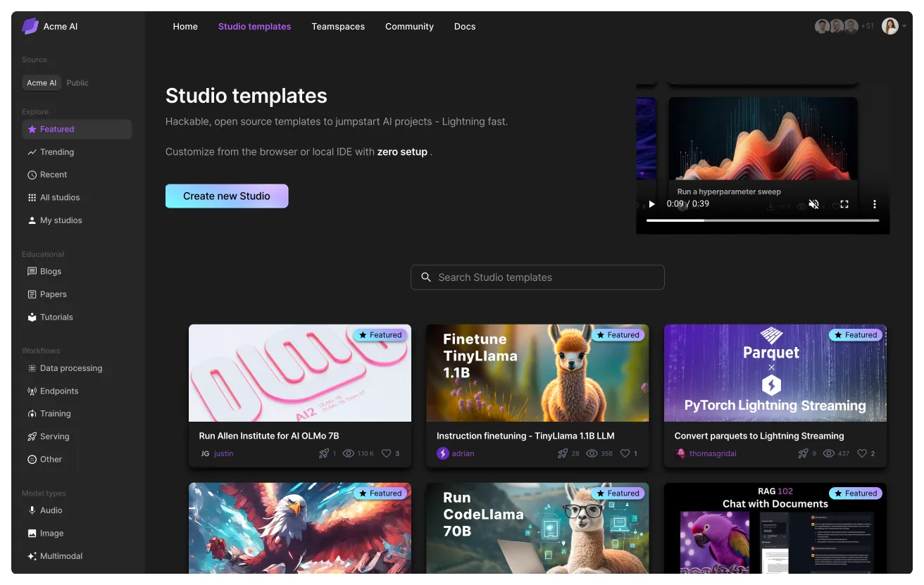This screenshot has width=924, height=585.
Task: Select Studio templates tab
Action: 254,27
